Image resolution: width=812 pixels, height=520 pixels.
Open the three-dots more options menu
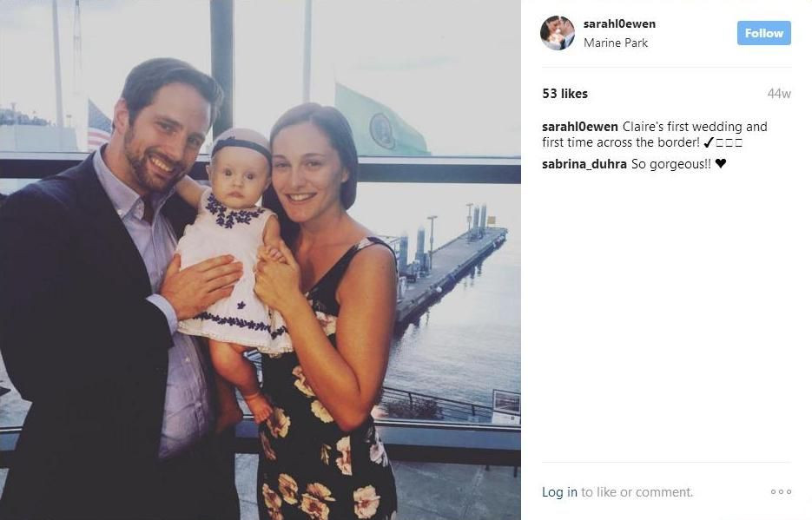(x=781, y=491)
